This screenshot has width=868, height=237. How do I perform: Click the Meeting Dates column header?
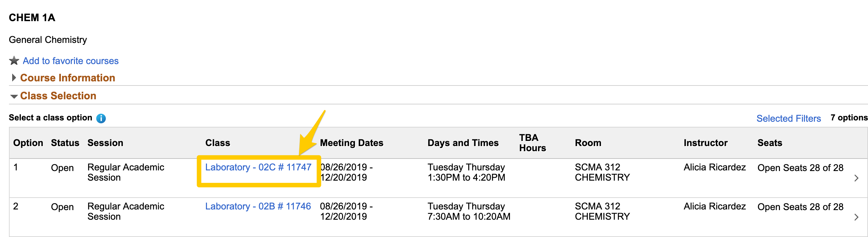click(351, 143)
